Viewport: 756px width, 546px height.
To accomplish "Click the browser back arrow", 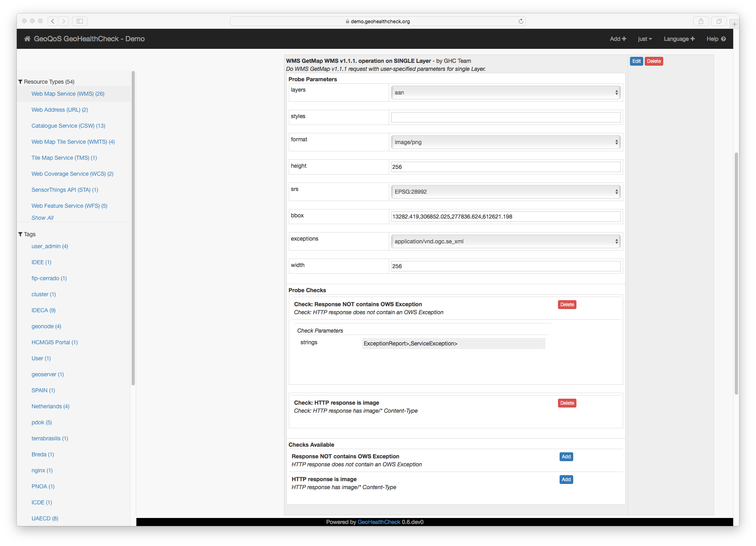I will 53,21.
